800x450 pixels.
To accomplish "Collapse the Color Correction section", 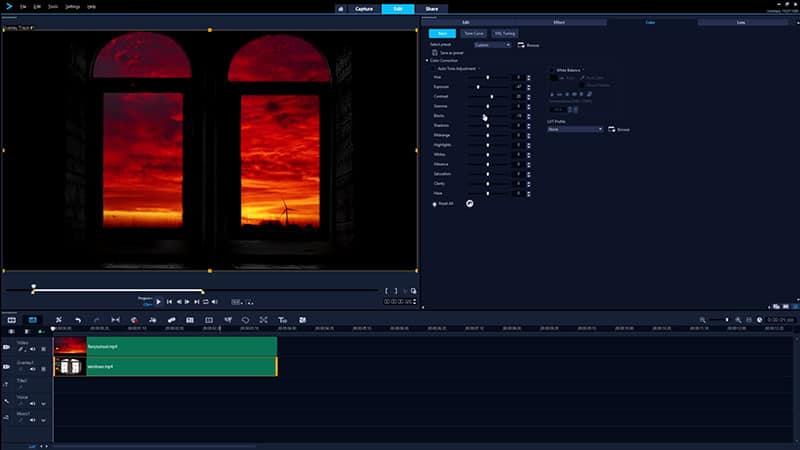I will (428, 61).
